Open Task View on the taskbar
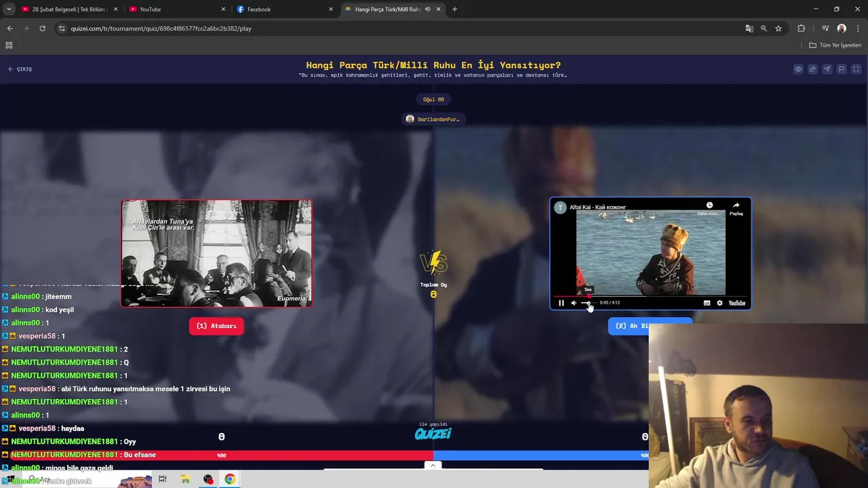868x488 pixels. coord(162,479)
